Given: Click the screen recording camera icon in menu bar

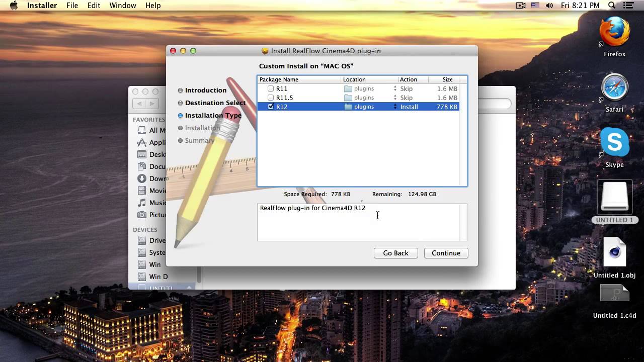Looking at the screenshot, I should 521,6.
